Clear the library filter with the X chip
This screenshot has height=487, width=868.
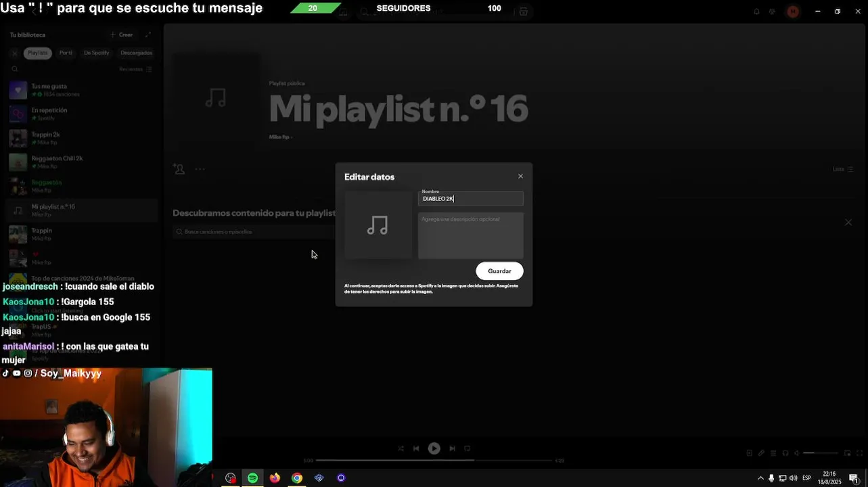(14, 53)
